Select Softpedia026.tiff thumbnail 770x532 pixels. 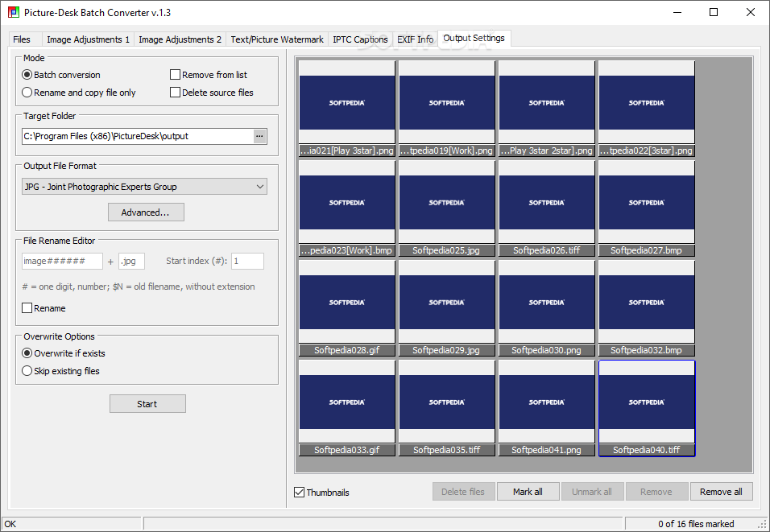coord(547,208)
